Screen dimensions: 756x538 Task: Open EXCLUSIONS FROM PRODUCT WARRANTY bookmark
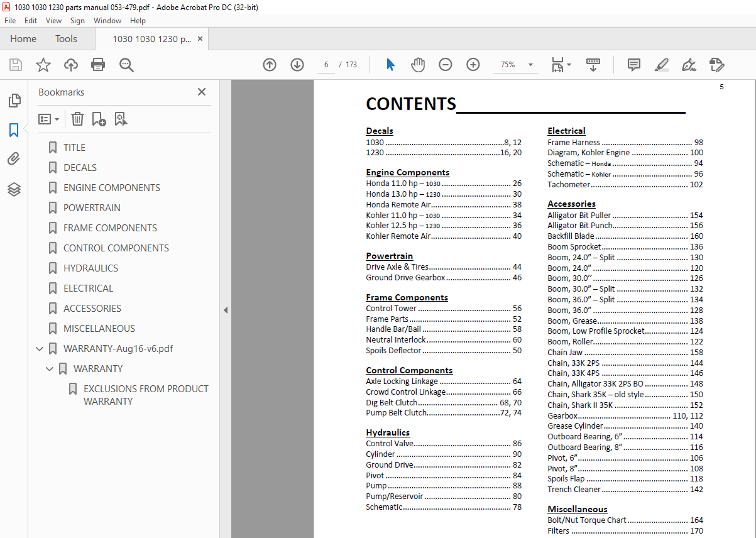click(146, 395)
